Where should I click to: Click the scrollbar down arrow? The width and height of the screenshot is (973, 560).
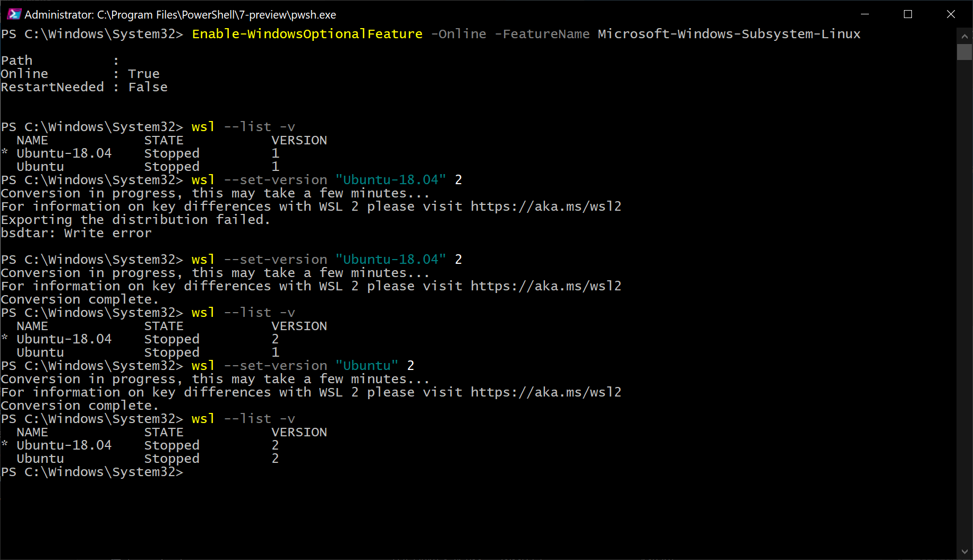[965, 552]
